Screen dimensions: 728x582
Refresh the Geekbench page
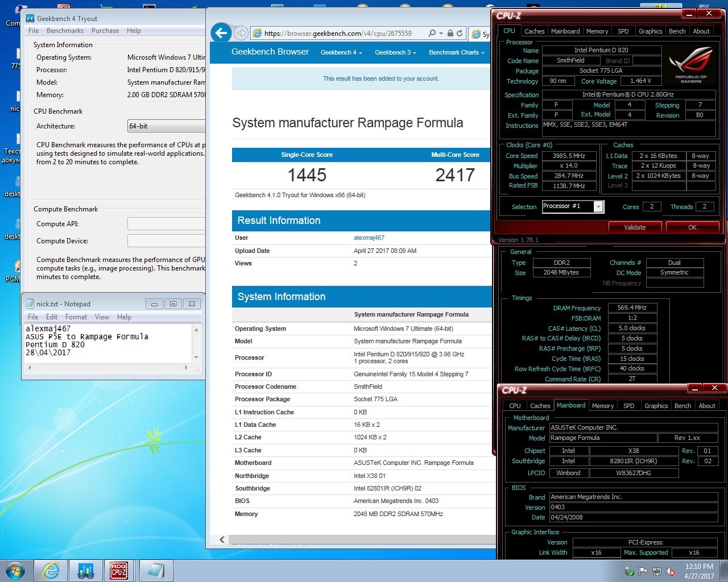click(x=460, y=34)
